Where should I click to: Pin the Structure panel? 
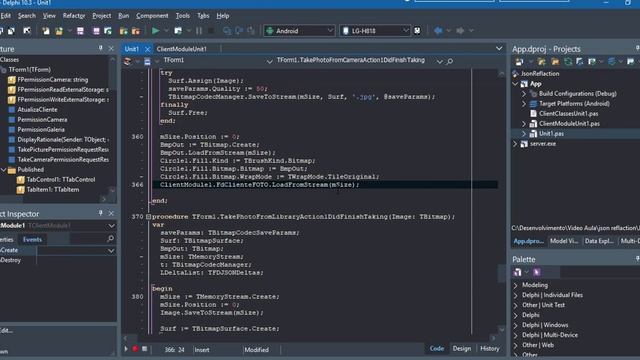pos(100,48)
